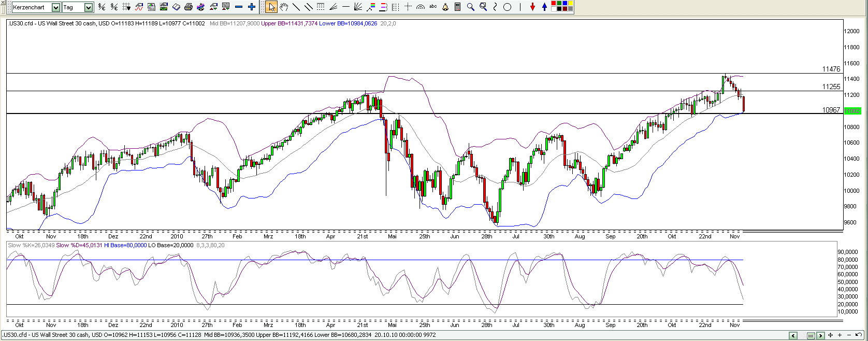Select the horizontal line tool
Image resolution: width=868 pixels, height=341 pixels.
coord(346,7)
